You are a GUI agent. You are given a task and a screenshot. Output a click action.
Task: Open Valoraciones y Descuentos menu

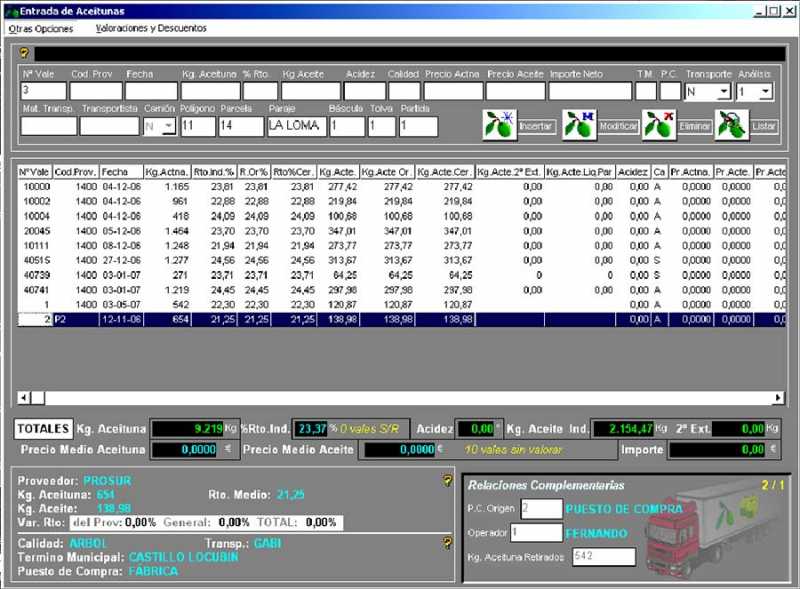[151, 29]
